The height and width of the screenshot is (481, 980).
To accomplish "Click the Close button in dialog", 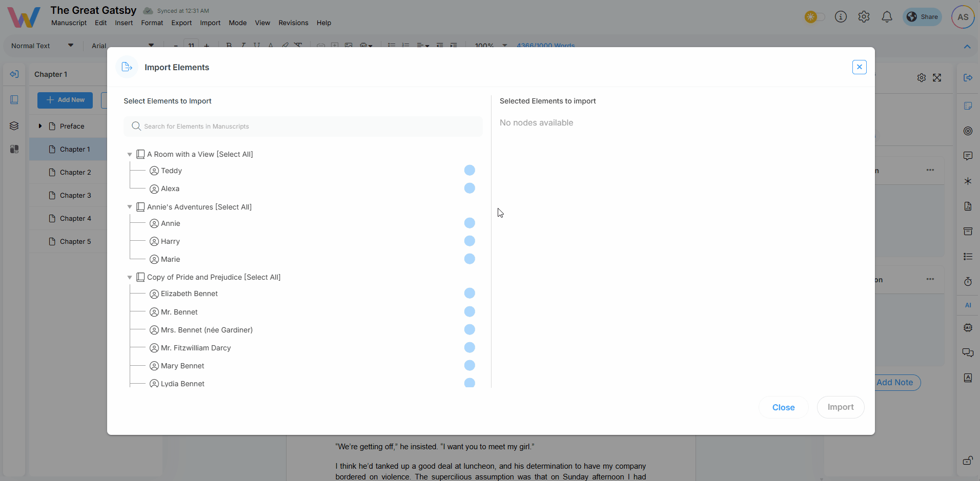I will tap(783, 407).
